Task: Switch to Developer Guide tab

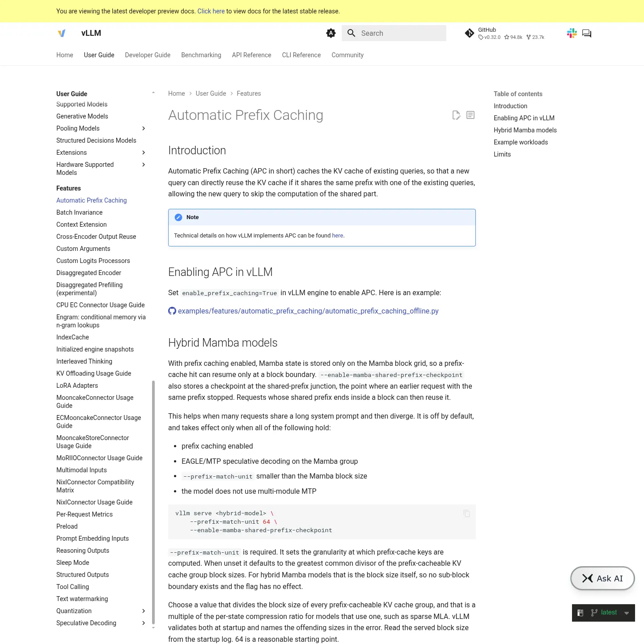Action: pos(148,55)
